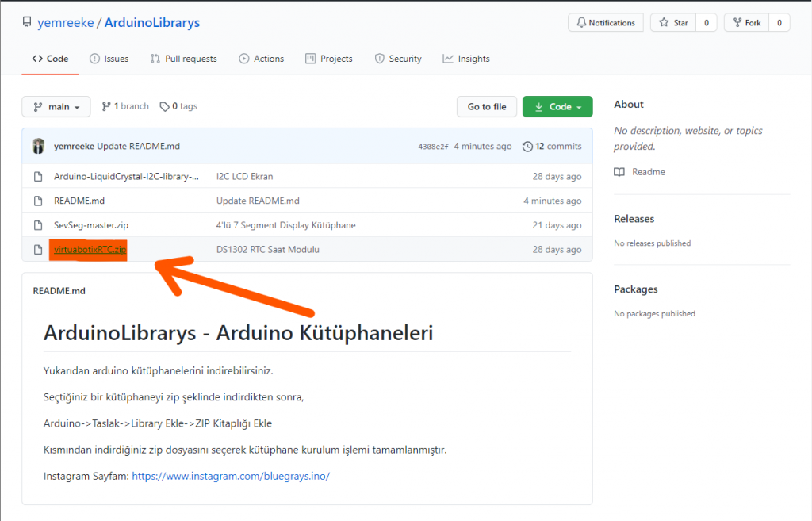Click the file icon beside SevSeg-master.zip
Image resolution: width=812 pixels, height=521 pixels.
[38, 225]
